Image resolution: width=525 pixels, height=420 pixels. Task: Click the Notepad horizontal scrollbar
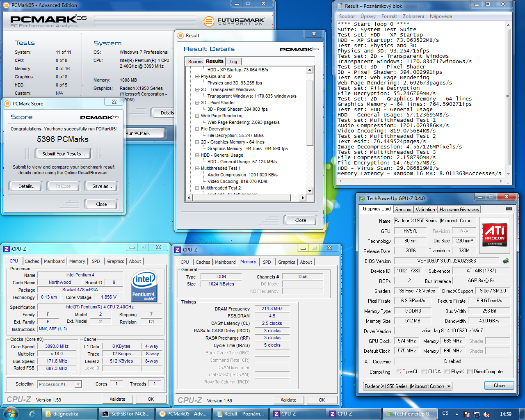coord(420,181)
